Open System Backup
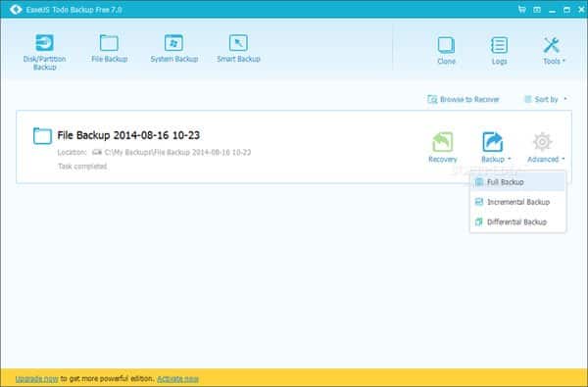 pyautogui.click(x=174, y=48)
